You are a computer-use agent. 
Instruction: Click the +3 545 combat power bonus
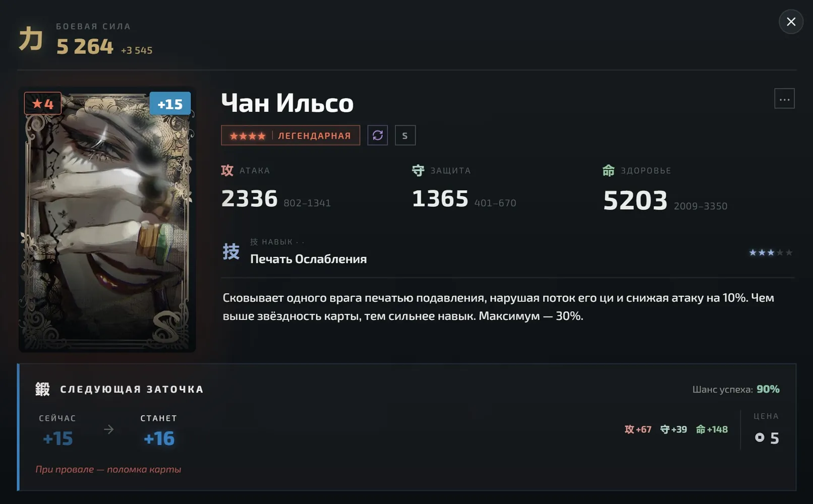coord(137,50)
